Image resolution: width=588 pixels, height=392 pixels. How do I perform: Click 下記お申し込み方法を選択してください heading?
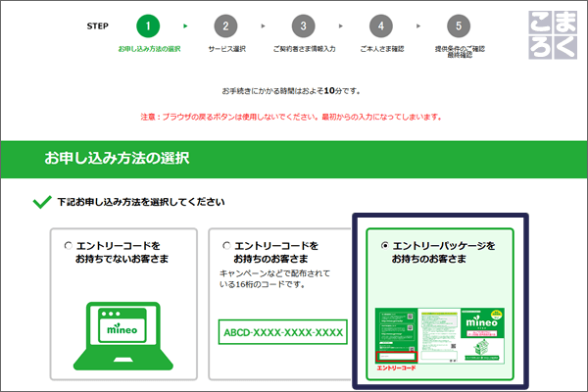point(140,202)
